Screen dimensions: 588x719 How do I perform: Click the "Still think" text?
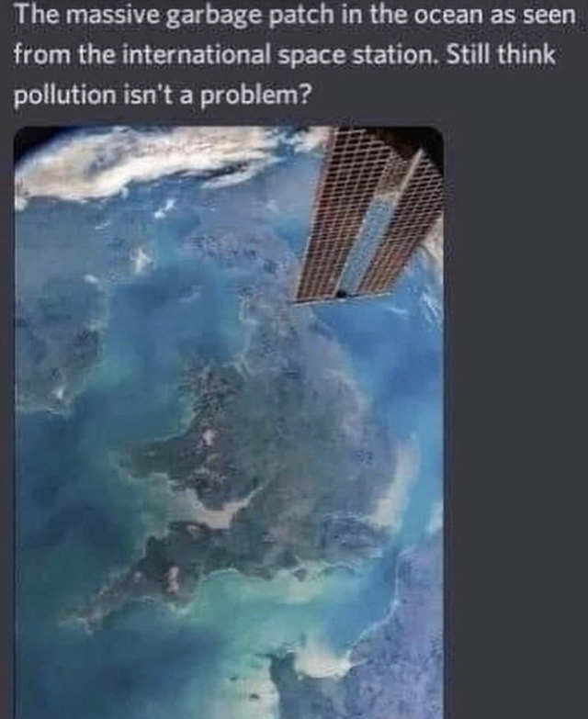click(x=501, y=55)
